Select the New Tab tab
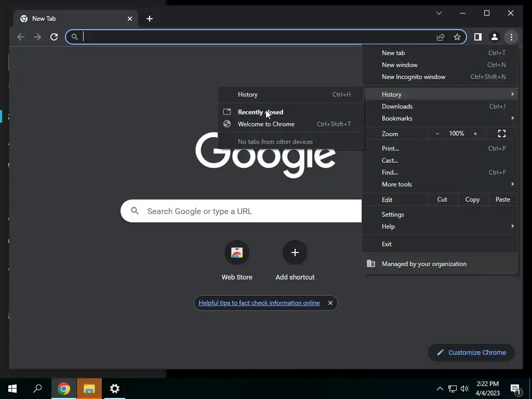 [76, 19]
